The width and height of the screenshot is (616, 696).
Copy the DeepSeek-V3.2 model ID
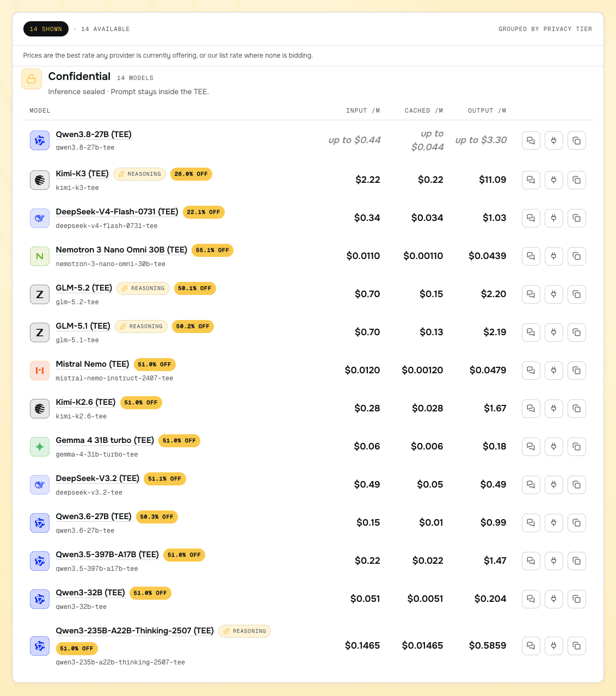pos(577,484)
